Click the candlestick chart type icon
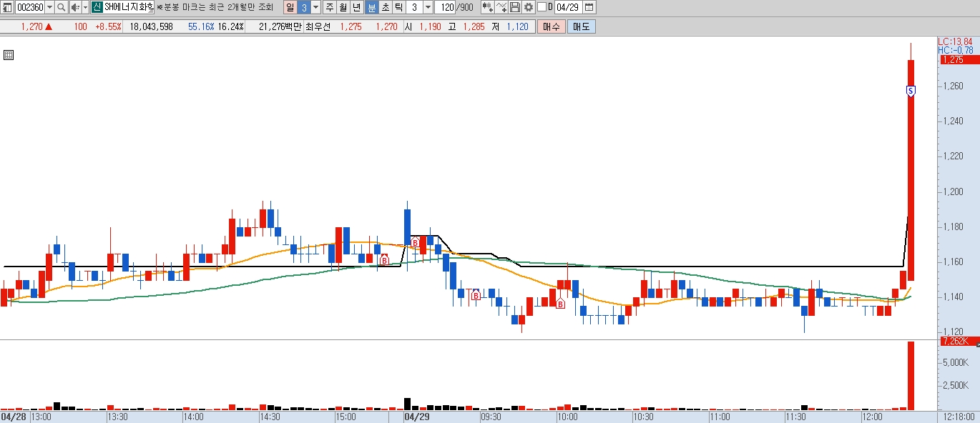Image resolution: width=980 pixels, height=423 pixels. coord(487,7)
